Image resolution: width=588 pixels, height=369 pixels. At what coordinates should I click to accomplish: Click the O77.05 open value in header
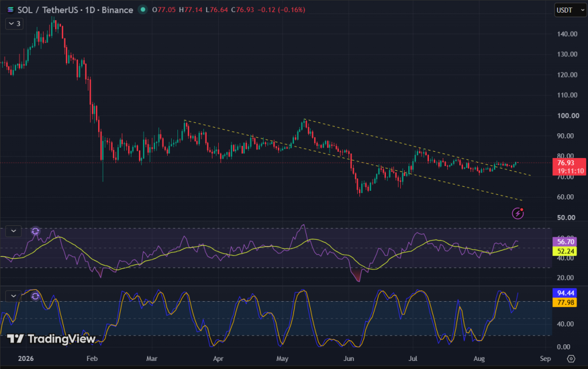[x=164, y=10]
